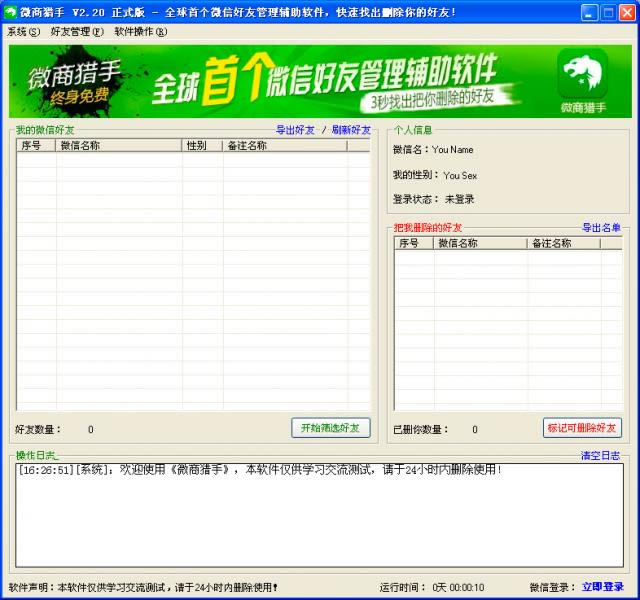Click the 我的性别:You Sex label
The height and width of the screenshot is (600, 640).
(435, 175)
